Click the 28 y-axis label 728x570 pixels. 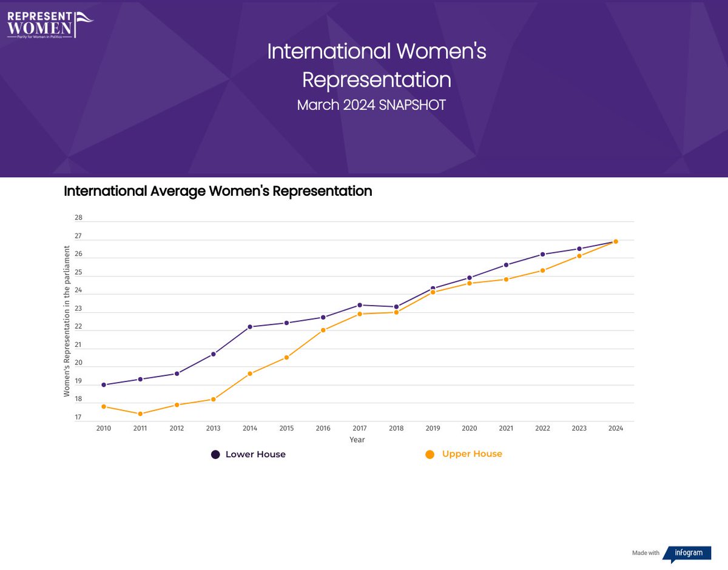tap(78, 218)
